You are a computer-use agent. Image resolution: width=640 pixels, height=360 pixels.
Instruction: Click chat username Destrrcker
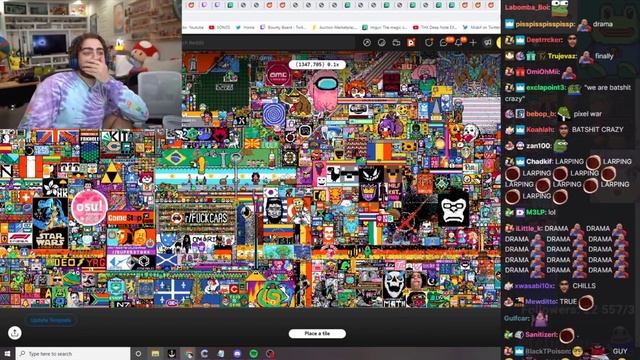point(544,40)
